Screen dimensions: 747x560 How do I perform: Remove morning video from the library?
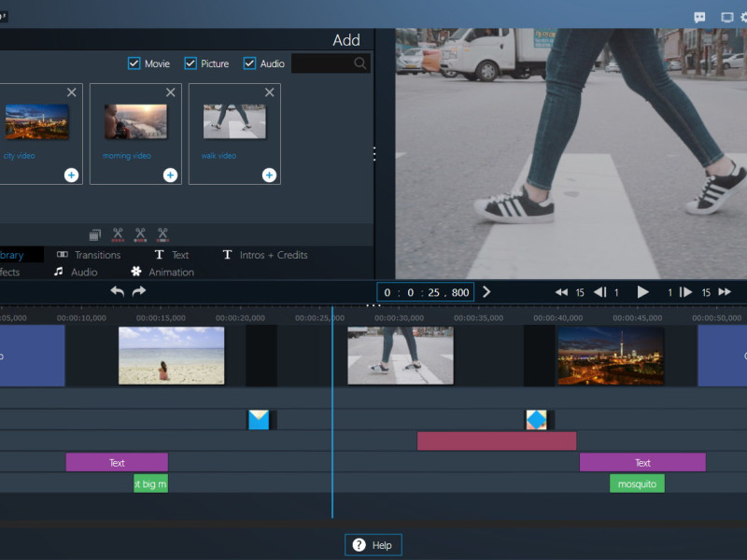coord(170,92)
